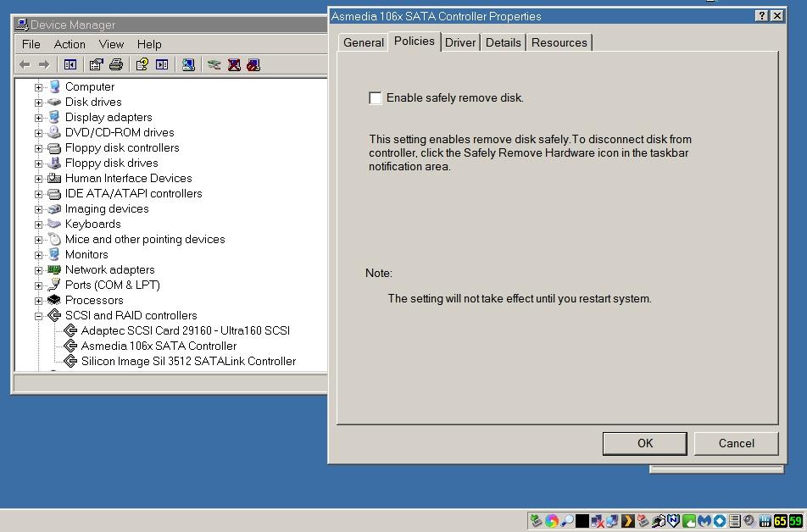Image resolution: width=807 pixels, height=532 pixels.
Task: Click the Show/Hide Console Tree icon
Action: coord(70,64)
